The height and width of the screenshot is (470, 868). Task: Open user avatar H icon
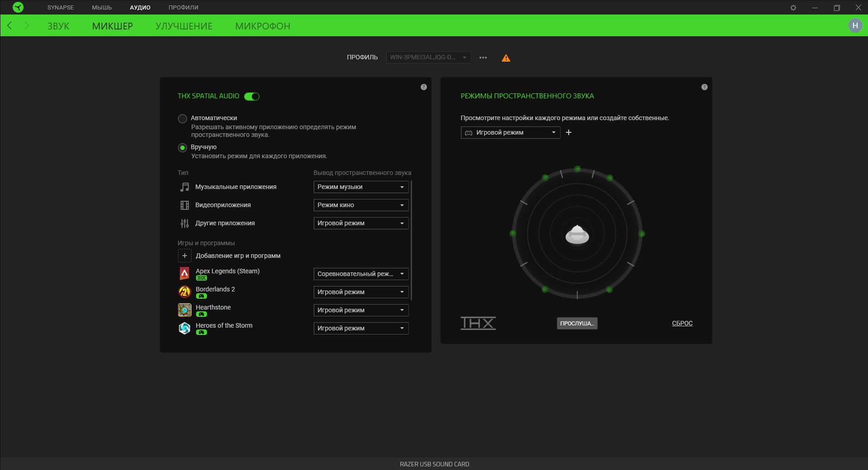(855, 26)
